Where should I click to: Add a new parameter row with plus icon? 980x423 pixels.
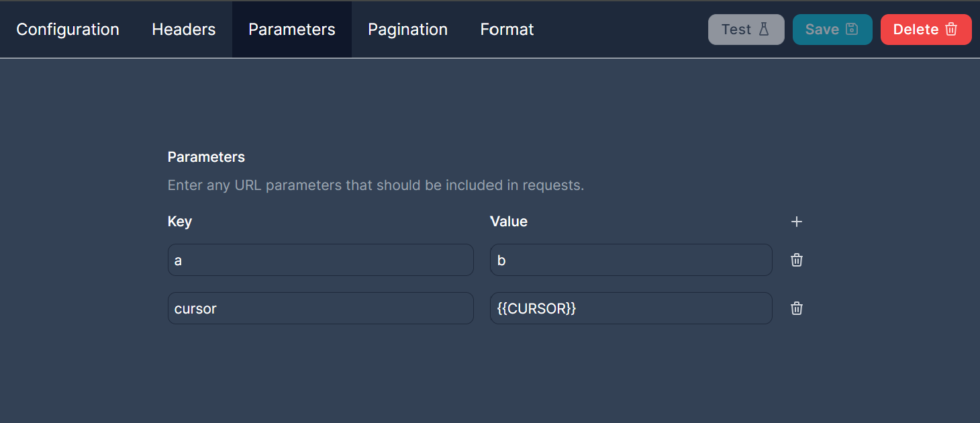click(x=797, y=222)
